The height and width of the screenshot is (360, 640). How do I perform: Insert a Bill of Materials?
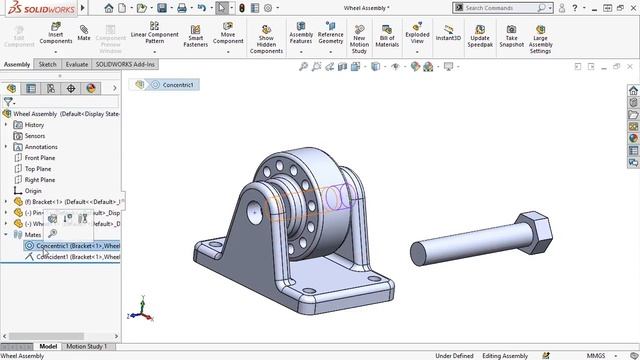(x=387, y=36)
